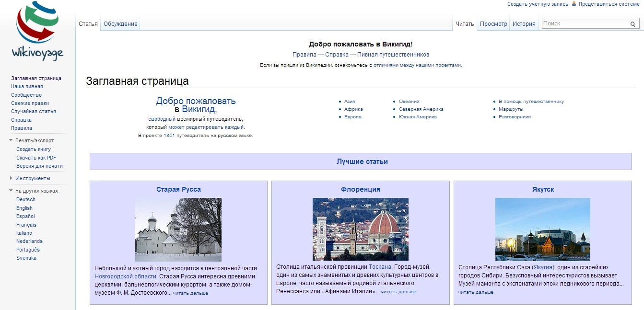
Task: Click the user icon beside login link
Action: point(574,4)
